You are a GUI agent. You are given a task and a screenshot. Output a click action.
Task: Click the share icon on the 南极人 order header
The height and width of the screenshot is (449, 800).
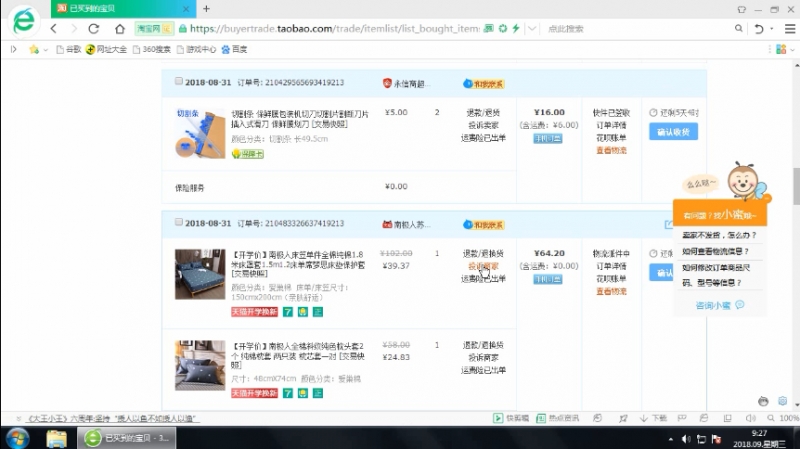coord(668,224)
